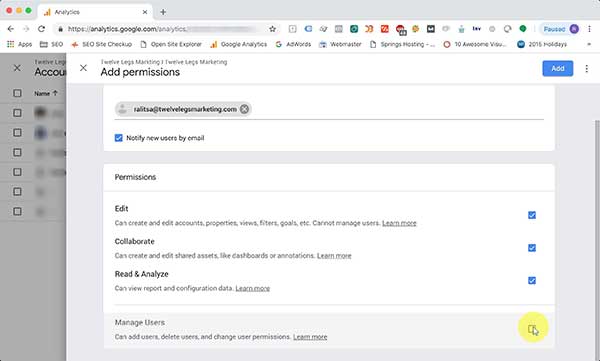600x361 pixels.
Task: Click the browser address bar
Action: (x=165, y=29)
